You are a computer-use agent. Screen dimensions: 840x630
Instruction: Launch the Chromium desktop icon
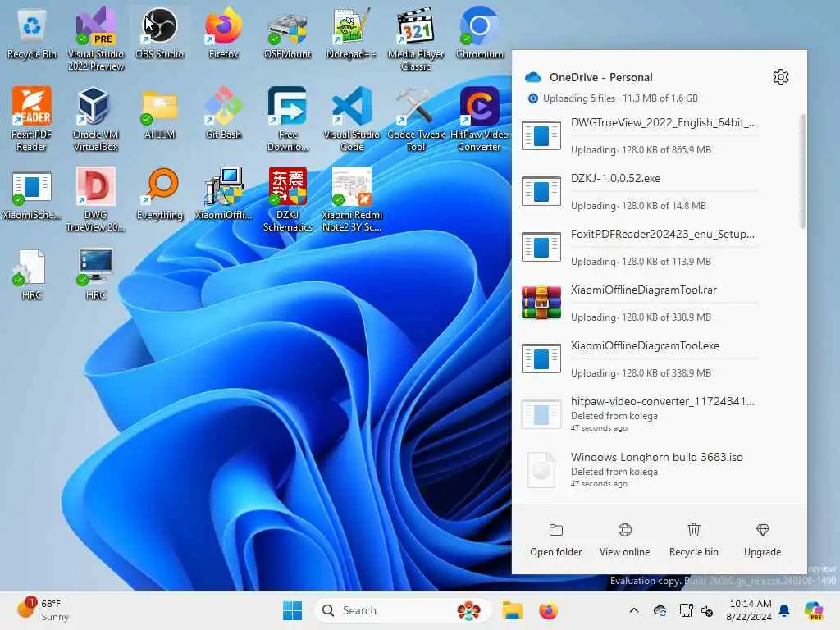tap(479, 33)
